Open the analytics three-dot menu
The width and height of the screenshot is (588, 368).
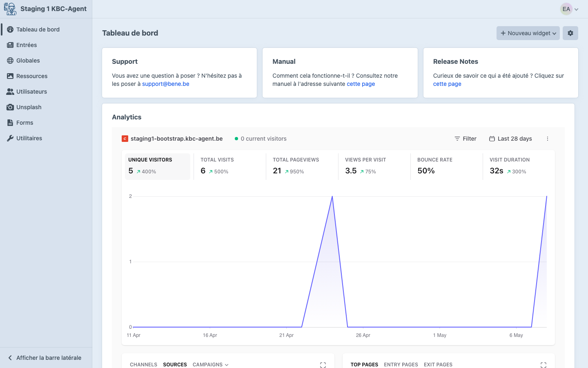(x=548, y=139)
